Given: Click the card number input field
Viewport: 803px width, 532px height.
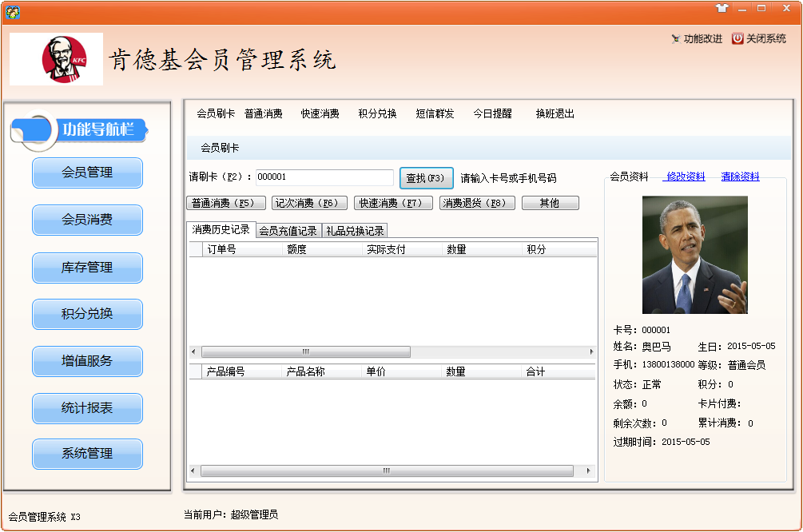Looking at the screenshot, I should tap(324, 177).
